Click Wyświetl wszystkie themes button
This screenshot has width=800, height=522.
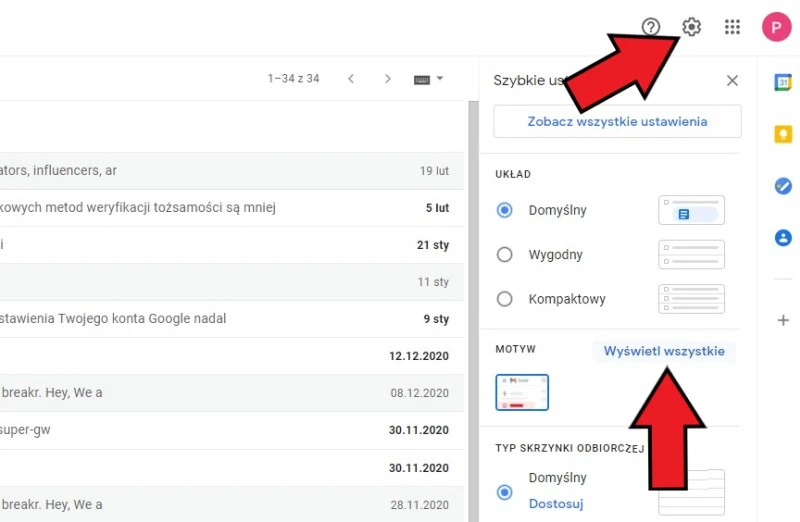pyautogui.click(x=664, y=351)
